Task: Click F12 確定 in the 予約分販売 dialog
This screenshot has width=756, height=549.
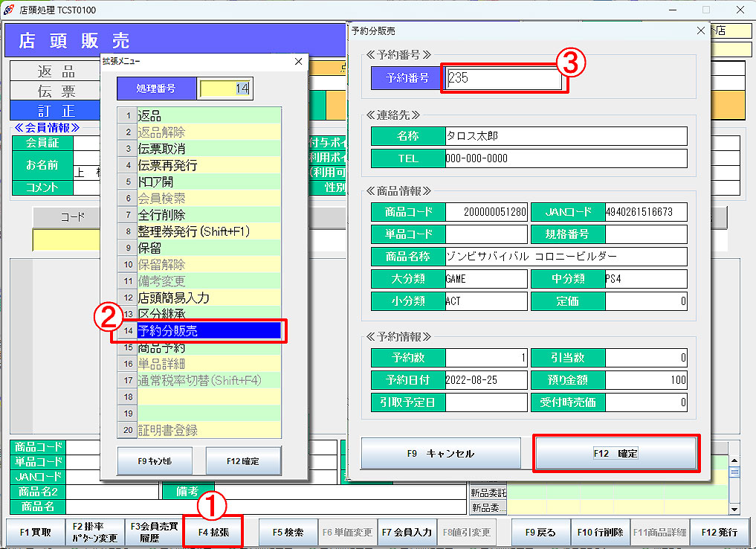Action: point(616,453)
